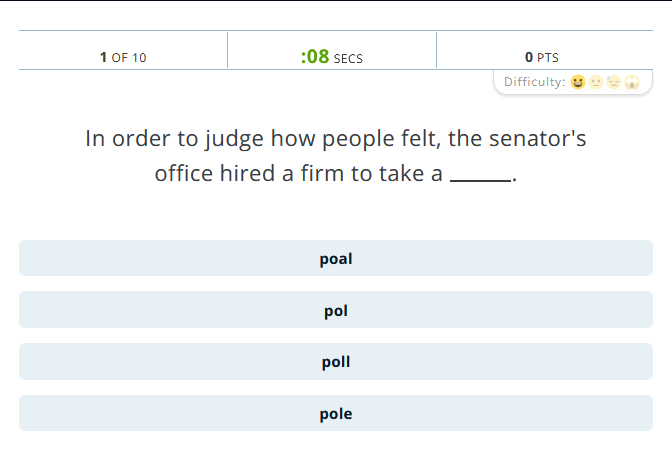672x468 pixels.
Task: Click the neutral face difficulty icon
Action: (x=596, y=82)
